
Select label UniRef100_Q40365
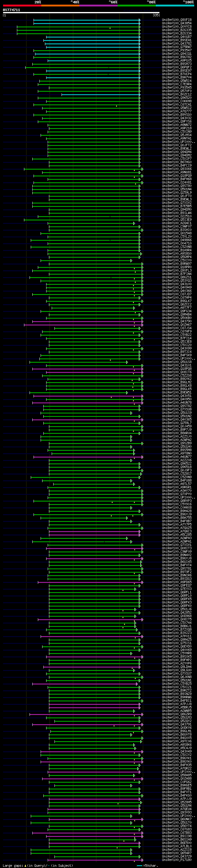[x=177, y=420]
